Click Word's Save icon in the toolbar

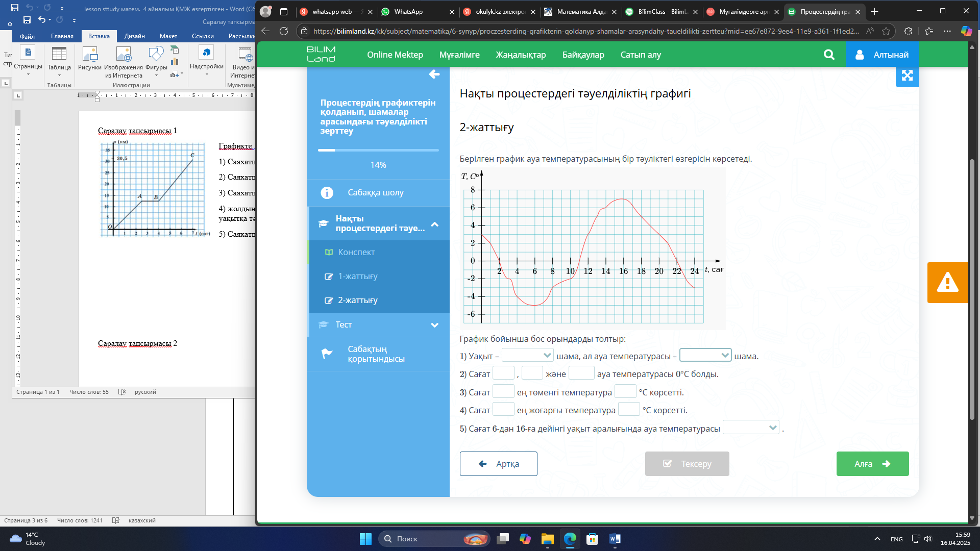27,20
